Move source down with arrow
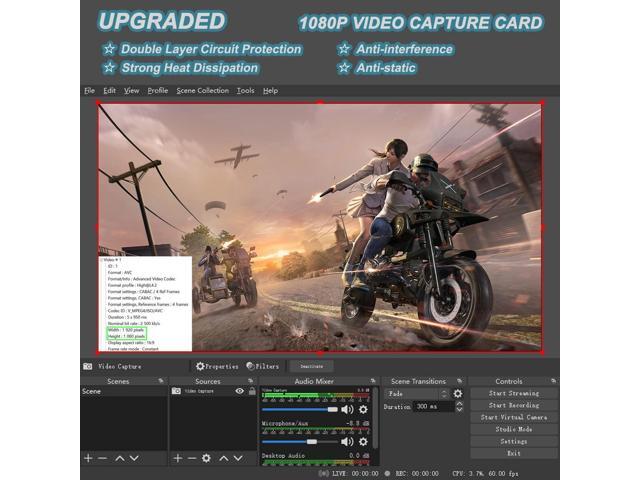The image size is (640, 480). pos(238,458)
